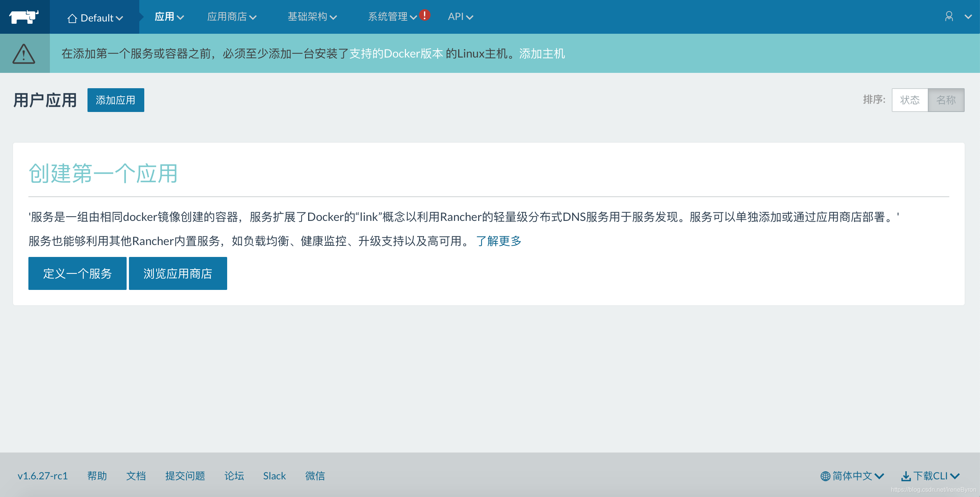Open the 应用商店 menu
The image size is (980, 497).
coord(232,17)
